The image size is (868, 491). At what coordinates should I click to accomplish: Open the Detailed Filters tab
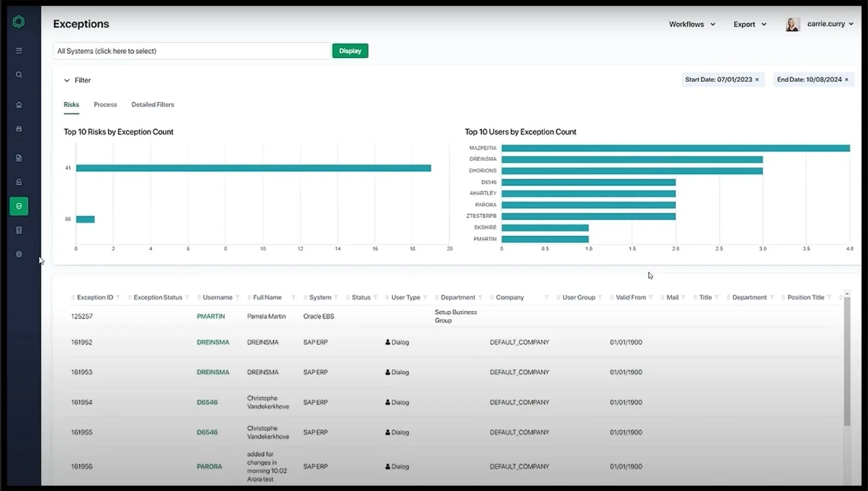[152, 104]
